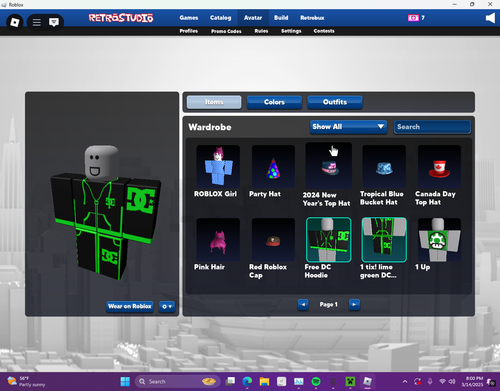
Task: Open the clock and date in the taskbar
Action: coord(472,381)
